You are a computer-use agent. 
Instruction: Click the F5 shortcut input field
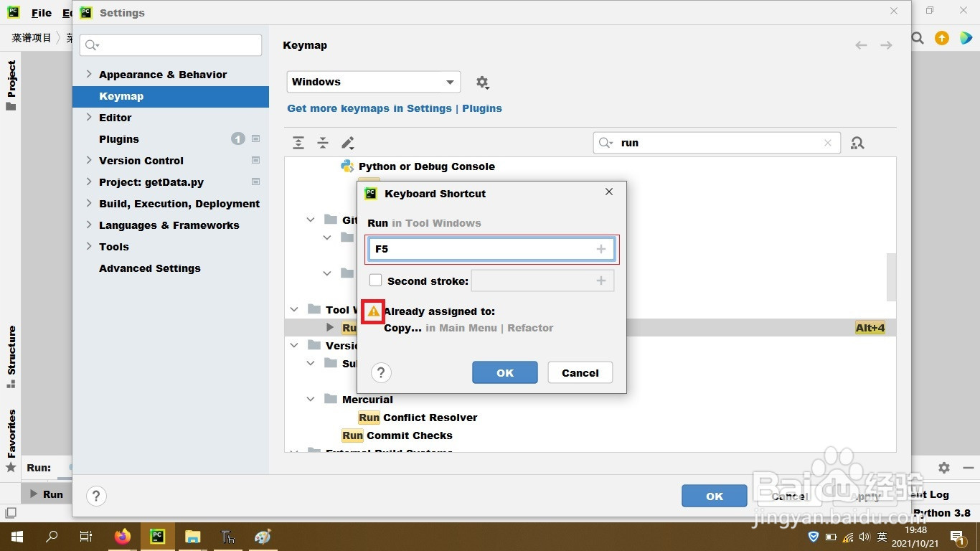[491, 249]
